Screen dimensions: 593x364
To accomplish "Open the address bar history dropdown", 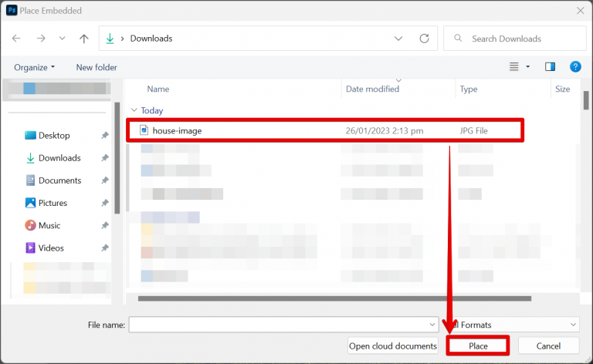I will [398, 39].
